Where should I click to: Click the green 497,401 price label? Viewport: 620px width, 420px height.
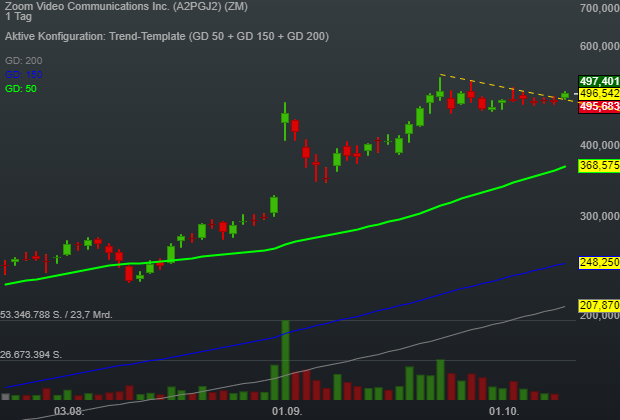pos(599,81)
